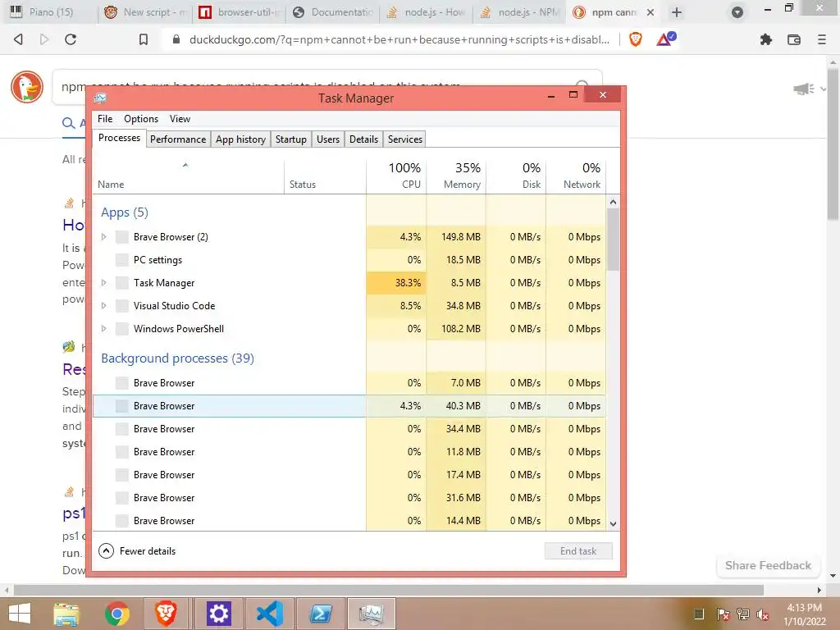Switch to Visual Studio Code on taskbar
Viewport: 840px width, 630px height.
pos(269,614)
